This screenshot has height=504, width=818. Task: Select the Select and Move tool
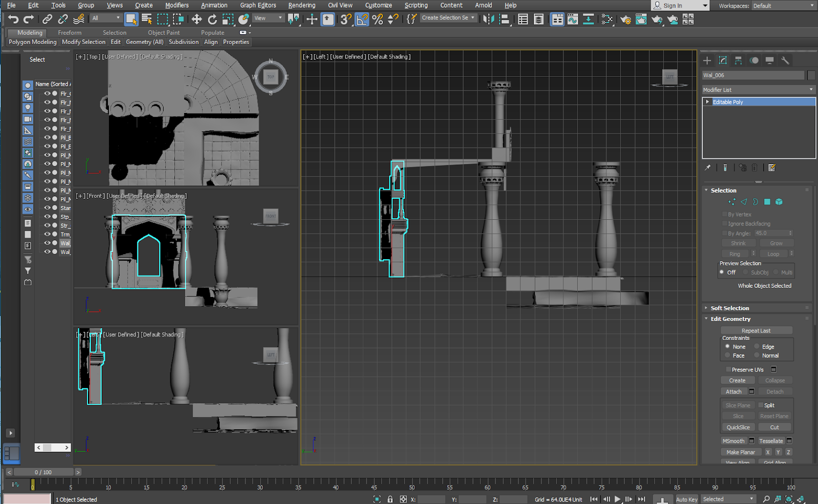click(197, 19)
